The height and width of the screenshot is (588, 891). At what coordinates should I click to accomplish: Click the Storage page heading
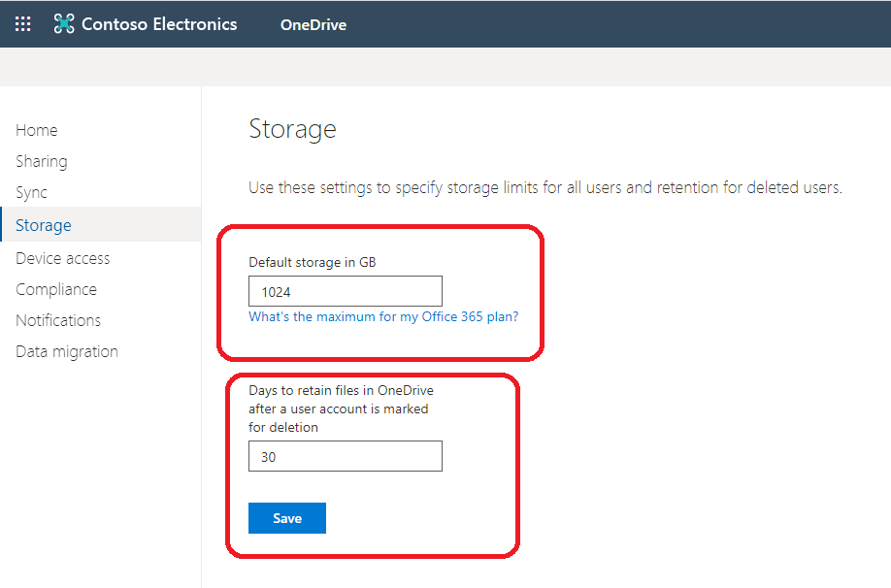pos(292,128)
